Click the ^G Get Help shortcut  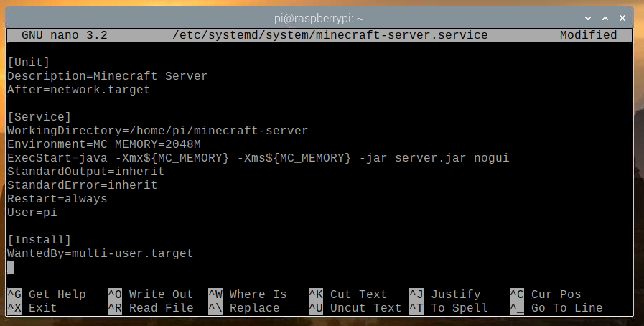[47, 294]
